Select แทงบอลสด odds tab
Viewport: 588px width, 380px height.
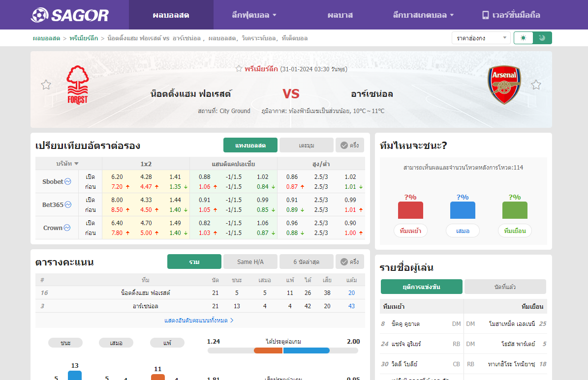pyautogui.click(x=250, y=145)
